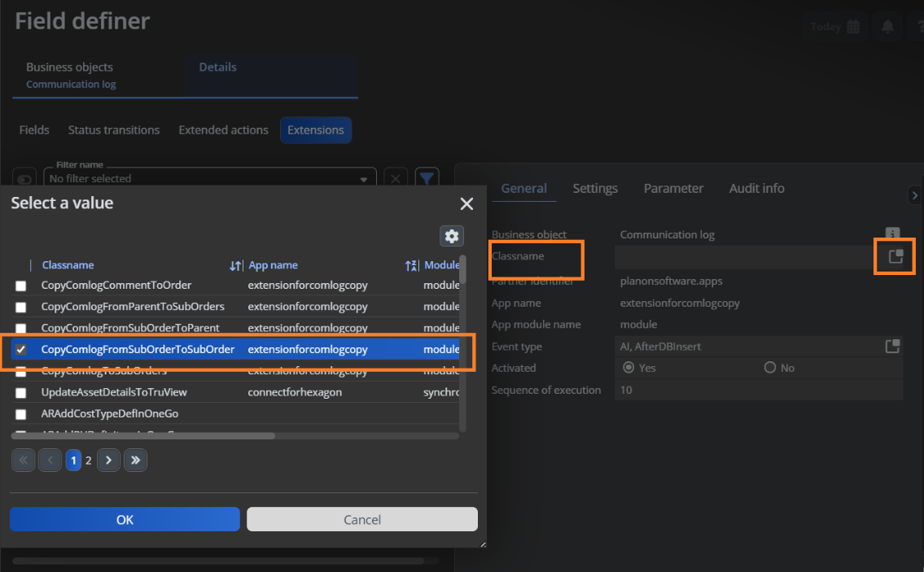Select the Status transitions tab
924x572 pixels.
[x=114, y=129]
